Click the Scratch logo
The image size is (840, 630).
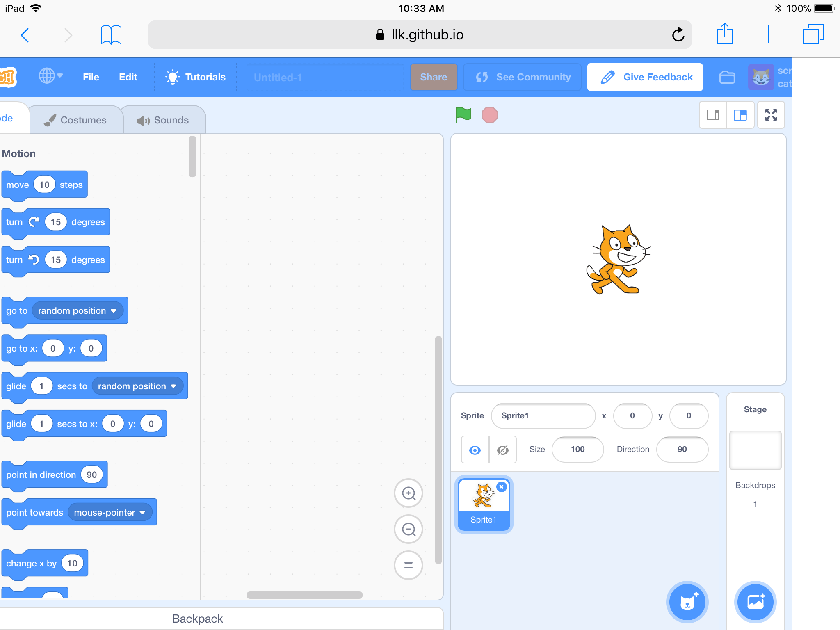tap(7, 77)
